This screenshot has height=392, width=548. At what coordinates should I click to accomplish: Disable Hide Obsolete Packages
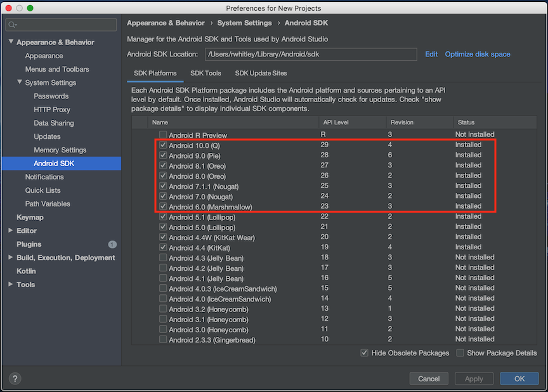364,353
